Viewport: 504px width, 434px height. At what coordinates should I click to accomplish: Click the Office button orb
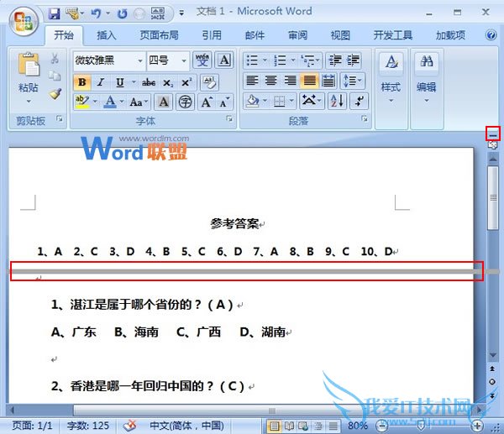tap(24, 21)
